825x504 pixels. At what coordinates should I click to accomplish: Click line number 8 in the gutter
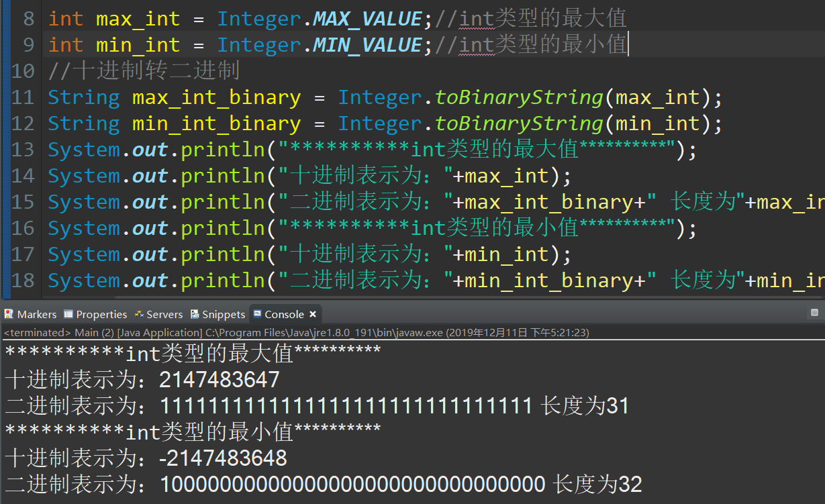[x=28, y=18]
